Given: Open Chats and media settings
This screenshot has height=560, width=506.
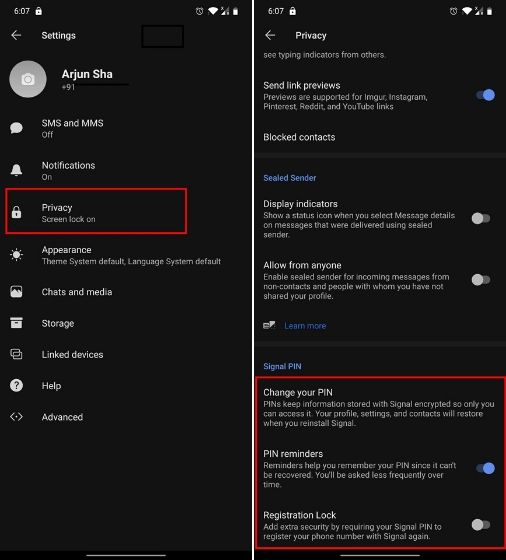Looking at the screenshot, I should tap(126, 292).
